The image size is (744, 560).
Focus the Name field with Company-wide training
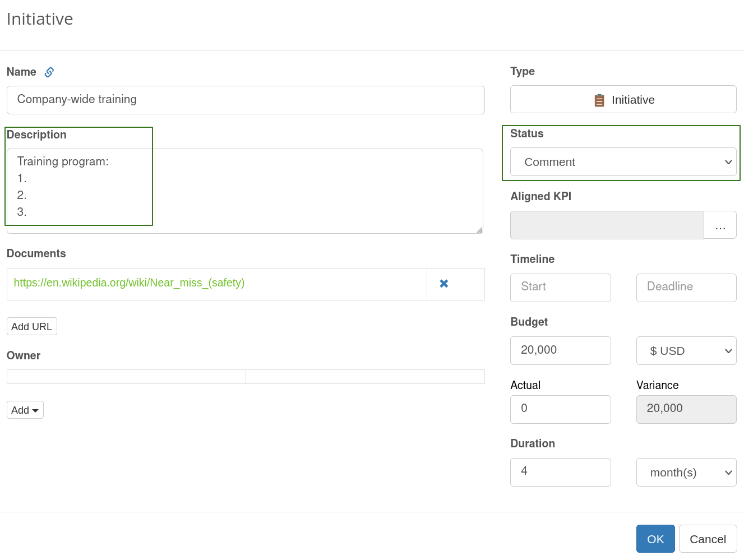coord(246,100)
